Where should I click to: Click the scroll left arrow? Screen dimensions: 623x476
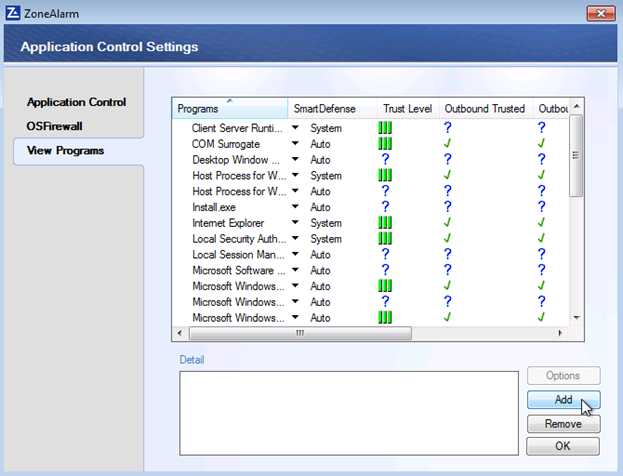[180, 333]
